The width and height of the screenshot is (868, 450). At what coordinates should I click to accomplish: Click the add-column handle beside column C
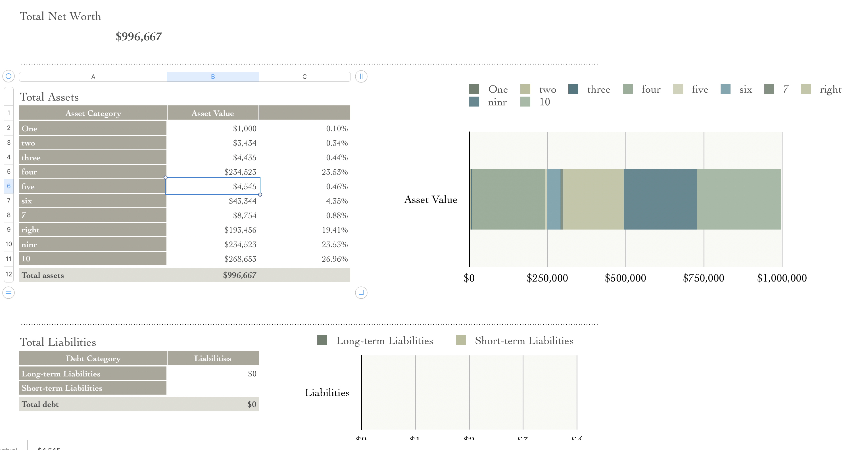361,76
